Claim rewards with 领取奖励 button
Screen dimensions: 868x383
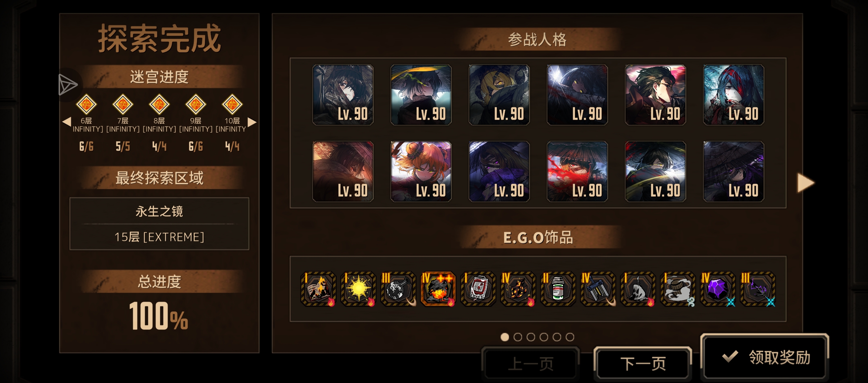coord(765,357)
